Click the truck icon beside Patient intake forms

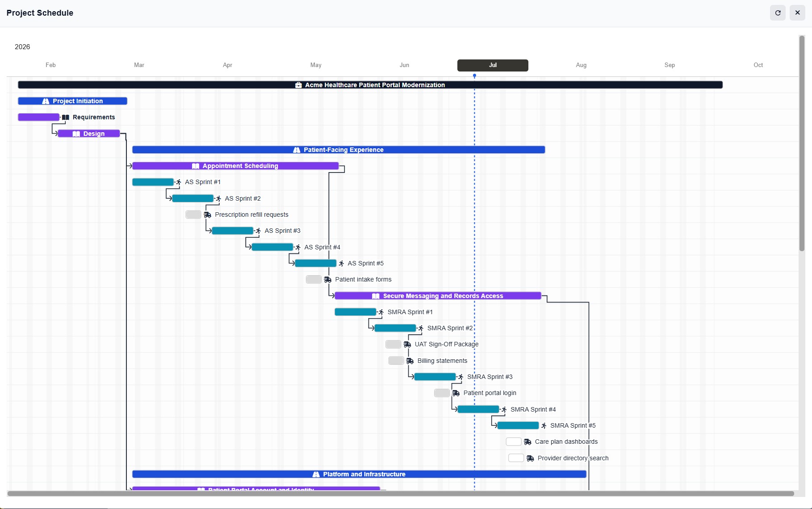[x=328, y=280]
